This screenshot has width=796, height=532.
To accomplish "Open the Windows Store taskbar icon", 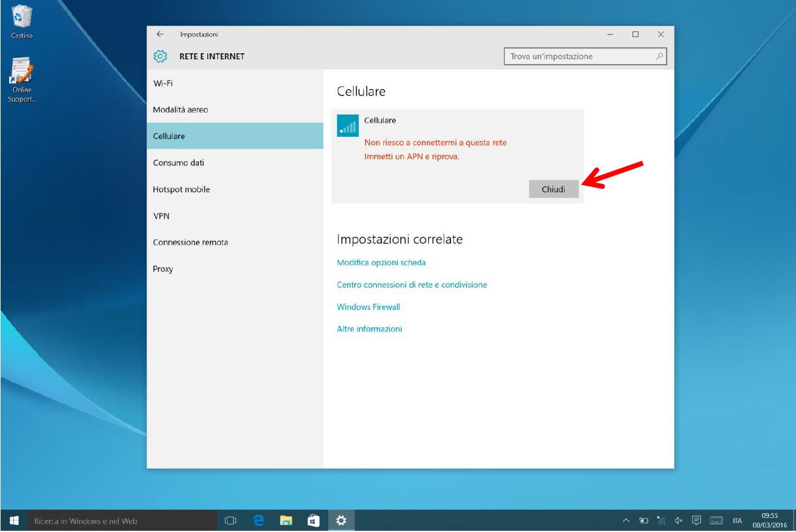I will pyautogui.click(x=313, y=521).
